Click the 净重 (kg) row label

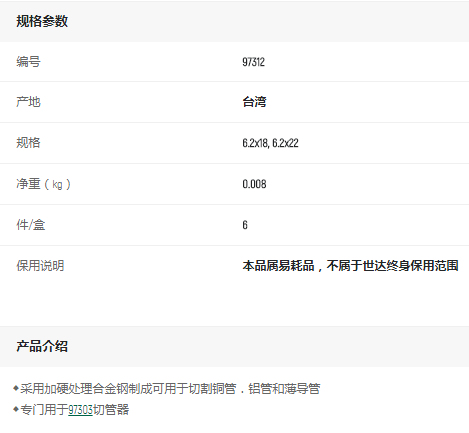pyautogui.click(x=43, y=184)
